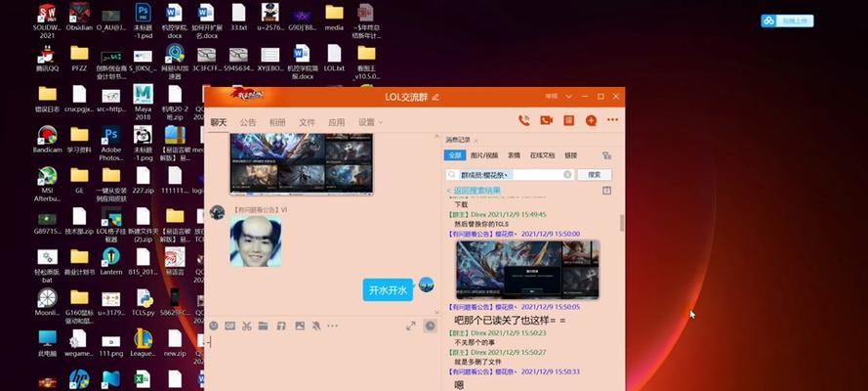
Task: Click the GIF sticker icon in chat toolbar
Action: (230, 326)
